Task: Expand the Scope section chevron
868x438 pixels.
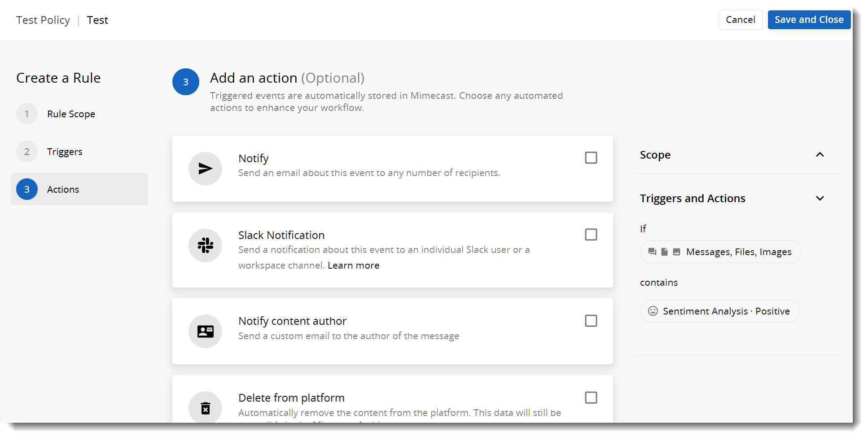Action: (x=820, y=155)
